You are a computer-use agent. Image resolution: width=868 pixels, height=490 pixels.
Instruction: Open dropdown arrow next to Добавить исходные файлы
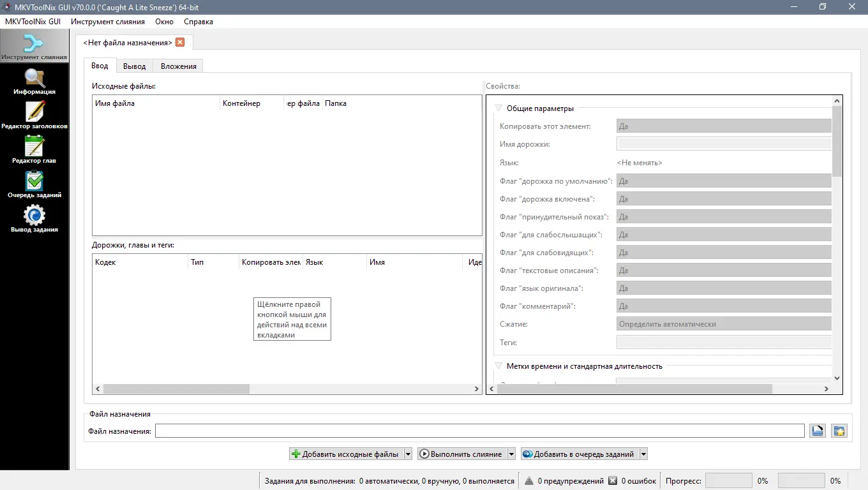[x=408, y=454]
